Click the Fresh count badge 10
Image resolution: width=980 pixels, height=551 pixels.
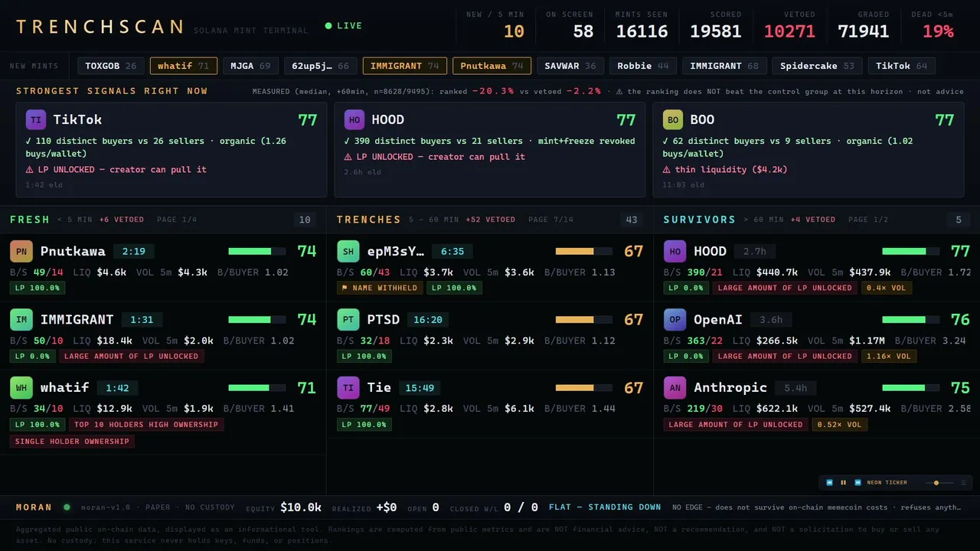[x=305, y=220]
